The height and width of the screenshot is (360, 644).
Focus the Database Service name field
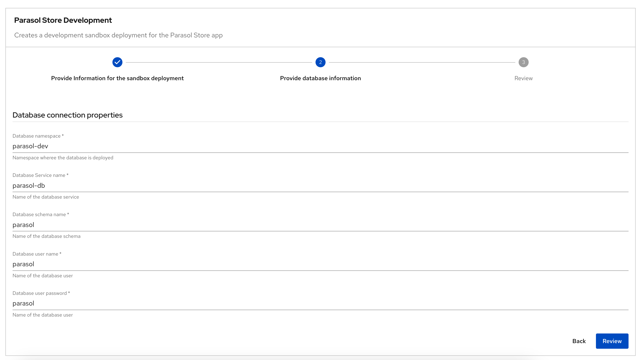pos(320,185)
